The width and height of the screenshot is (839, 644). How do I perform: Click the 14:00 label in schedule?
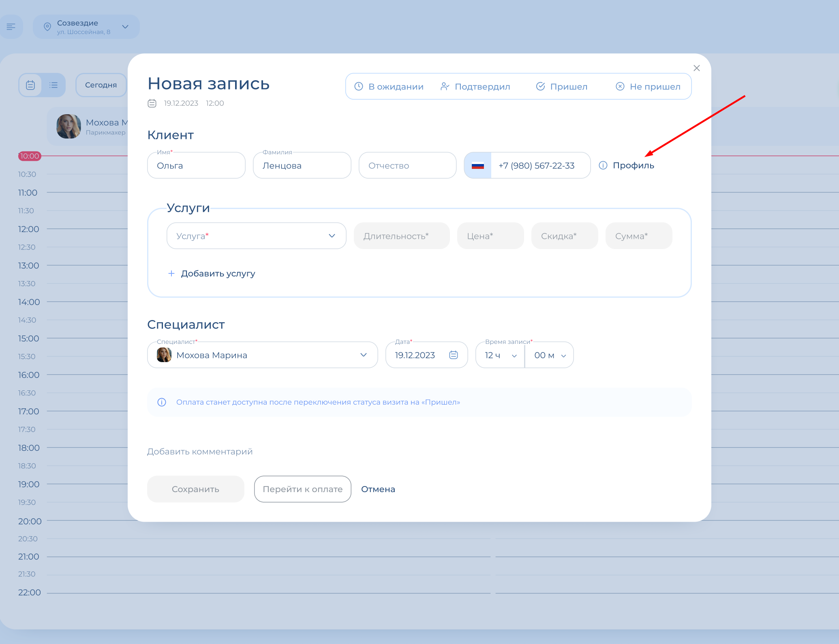coord(29,302)
